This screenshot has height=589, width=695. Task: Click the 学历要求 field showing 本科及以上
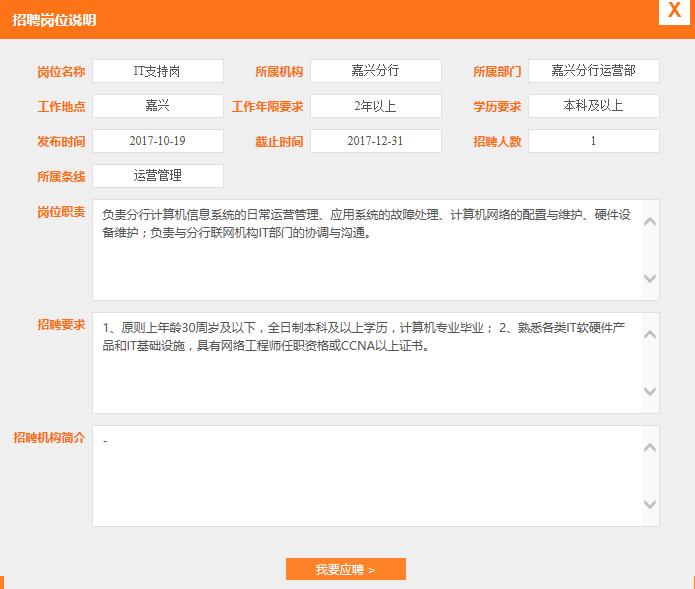coord(593,106)
